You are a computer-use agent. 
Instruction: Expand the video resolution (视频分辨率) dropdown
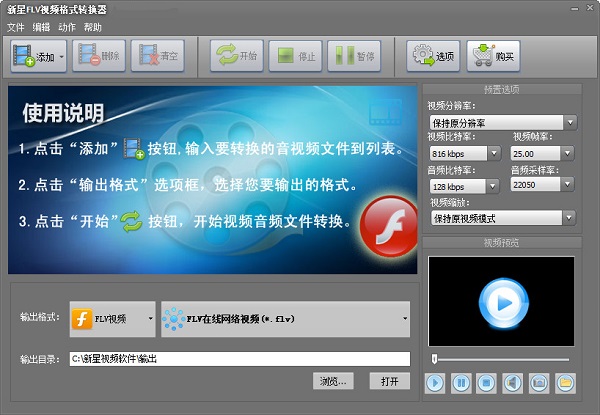point(502,122)
